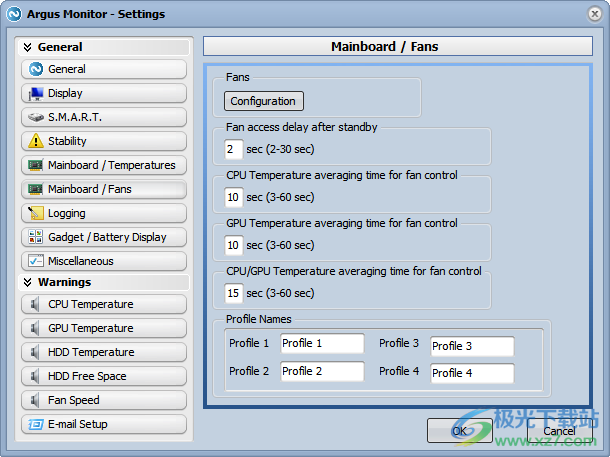Open CPU Temperature warning speaker icon
Viewport: 610px width, 457px height.
tap(35, 304)
